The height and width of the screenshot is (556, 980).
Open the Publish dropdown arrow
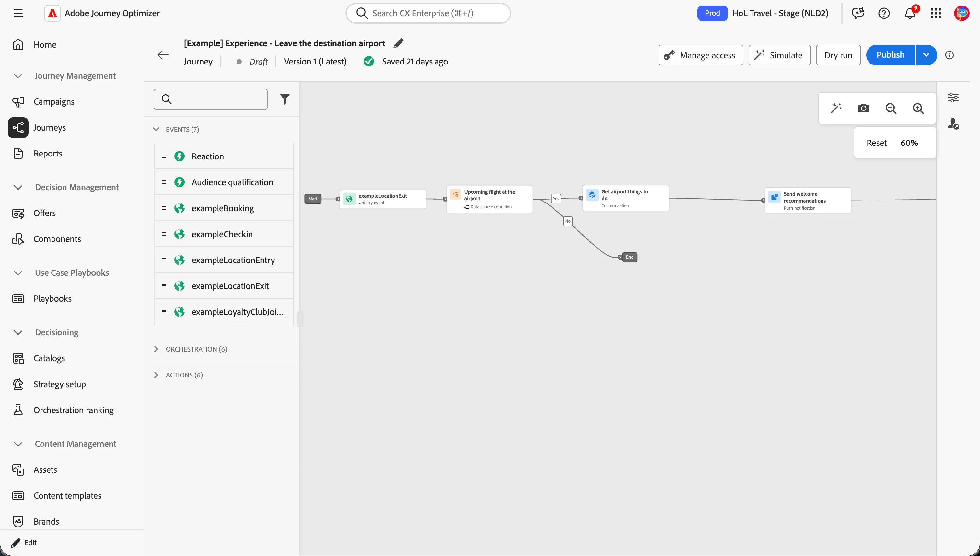coord(926,55)
